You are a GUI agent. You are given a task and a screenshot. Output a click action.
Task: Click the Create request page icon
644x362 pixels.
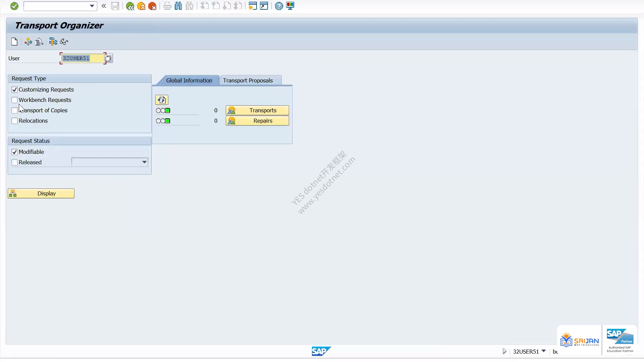point(14,42)
